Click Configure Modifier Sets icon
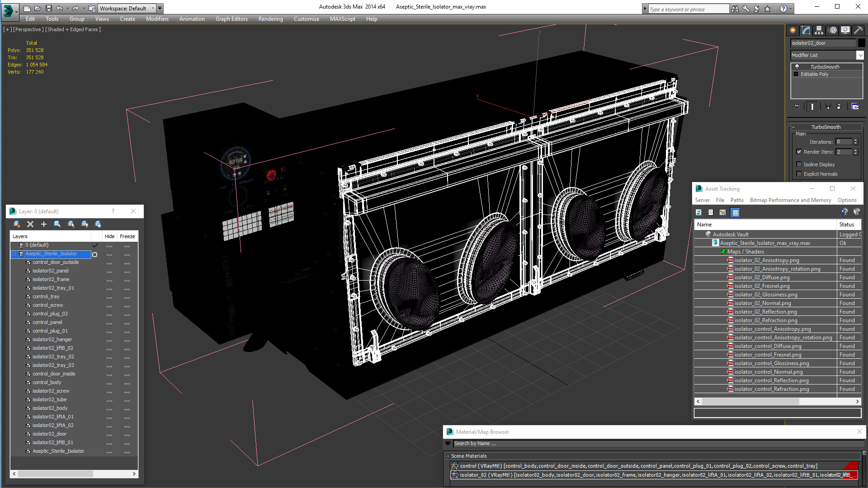 point(855,107)
